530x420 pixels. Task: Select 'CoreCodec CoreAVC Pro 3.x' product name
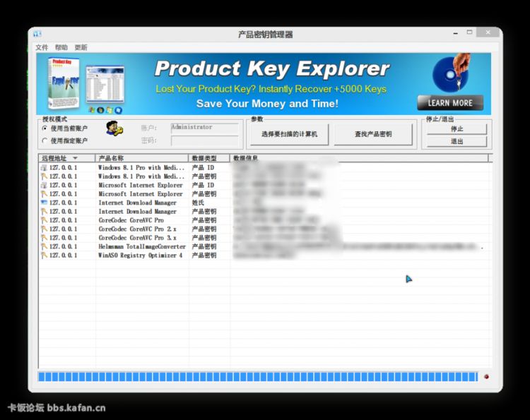pos(137,238)
